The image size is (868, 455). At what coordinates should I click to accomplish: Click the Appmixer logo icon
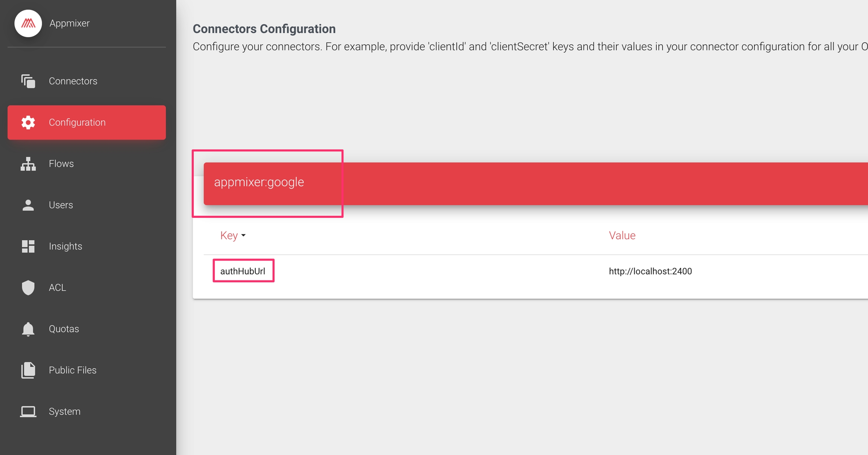(28, 23)
